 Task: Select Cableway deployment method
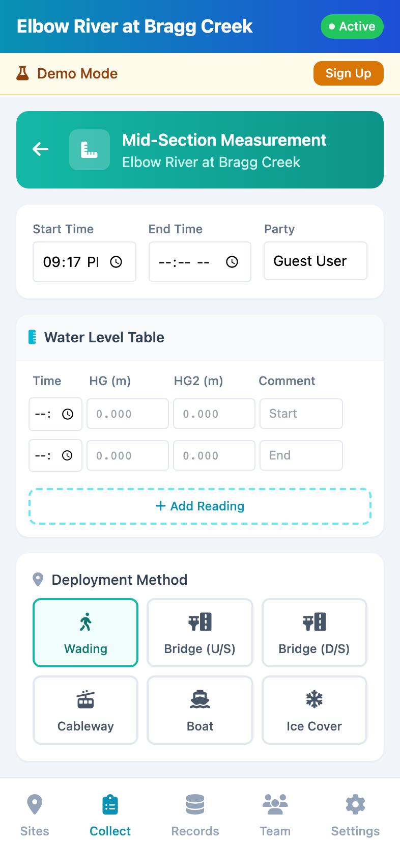click(x=85, y=710)
